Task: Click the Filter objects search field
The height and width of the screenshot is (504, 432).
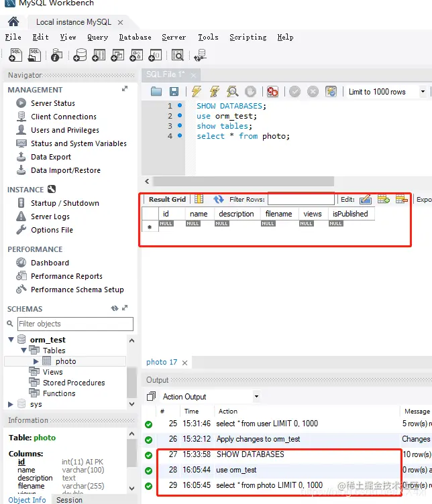Action: point(75,324)
